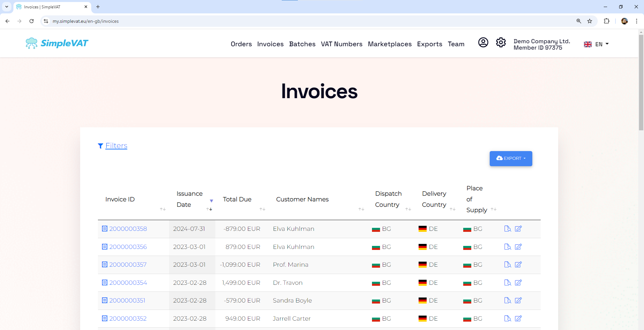The height and width of the screenshot is (330, 644).
Task: Sort by Dispatch Country column arrows
Action: pos(408,209)
